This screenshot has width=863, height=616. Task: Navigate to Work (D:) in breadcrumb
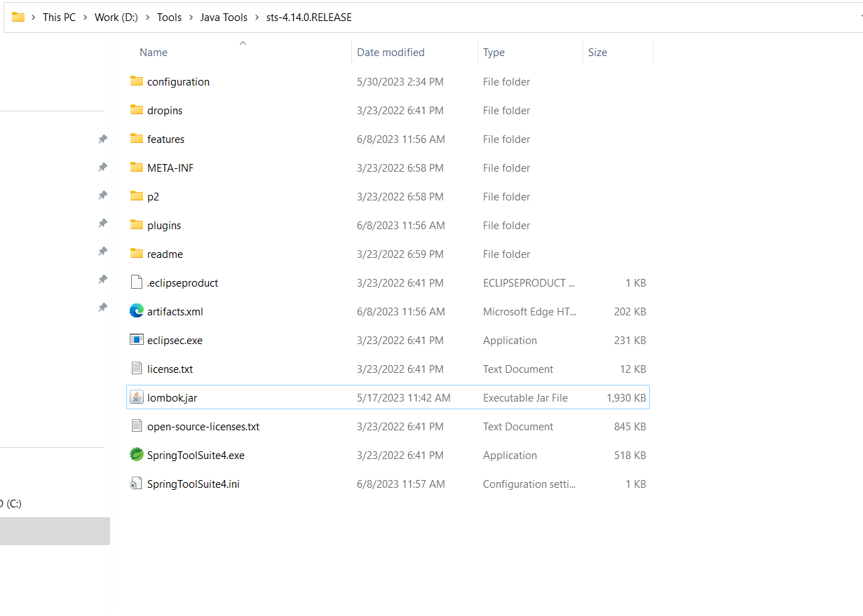(116, 18)
